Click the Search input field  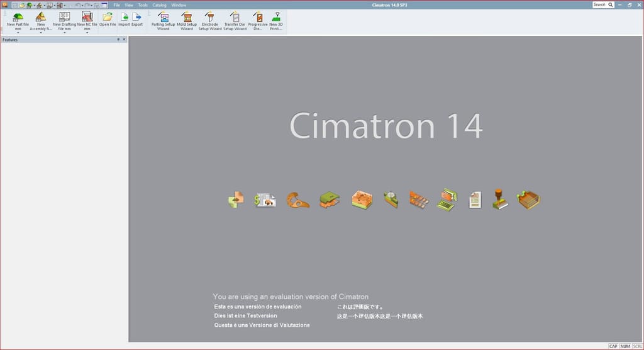tap(599, 4)
